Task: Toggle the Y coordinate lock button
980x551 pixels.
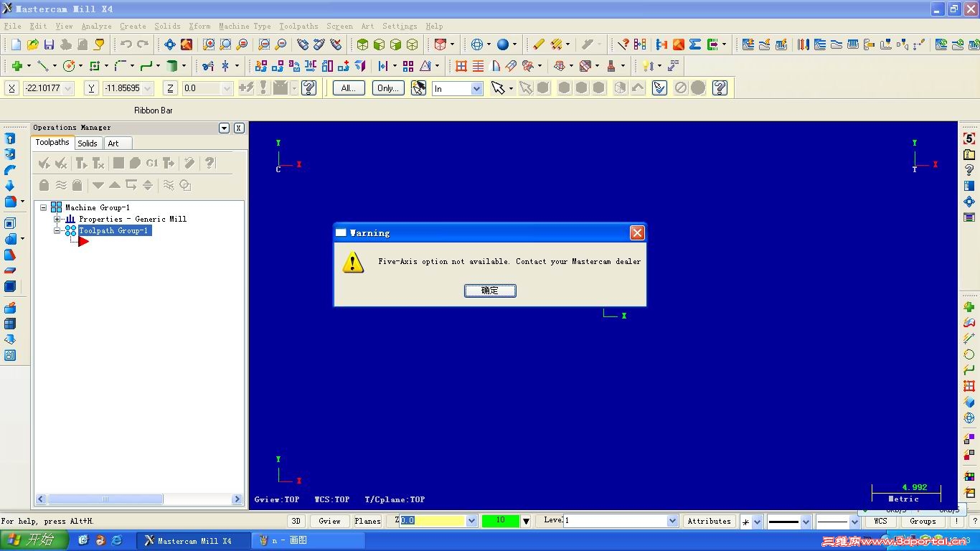Action: tap(91, 88)
